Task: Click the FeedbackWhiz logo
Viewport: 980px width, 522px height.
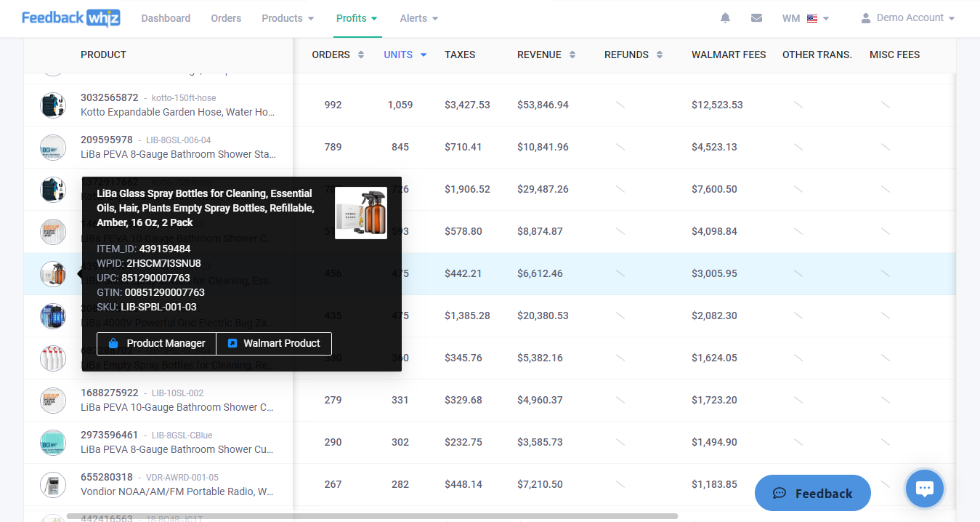Action: point(70,18)
